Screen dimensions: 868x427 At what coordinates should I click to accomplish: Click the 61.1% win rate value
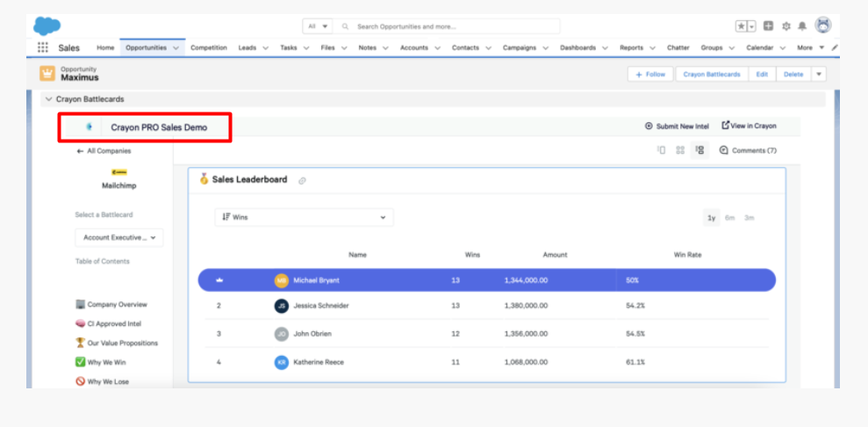pyautogui.click(x=635, y=362)
